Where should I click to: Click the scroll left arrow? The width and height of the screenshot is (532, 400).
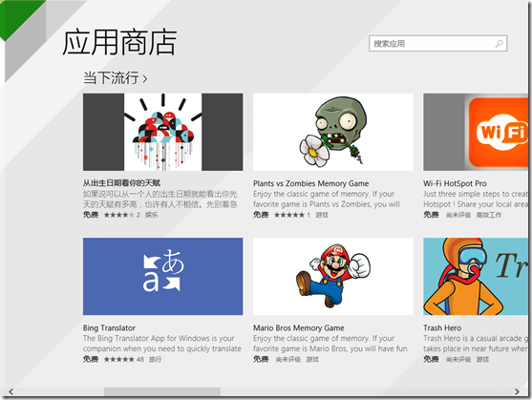click(11, 391)
